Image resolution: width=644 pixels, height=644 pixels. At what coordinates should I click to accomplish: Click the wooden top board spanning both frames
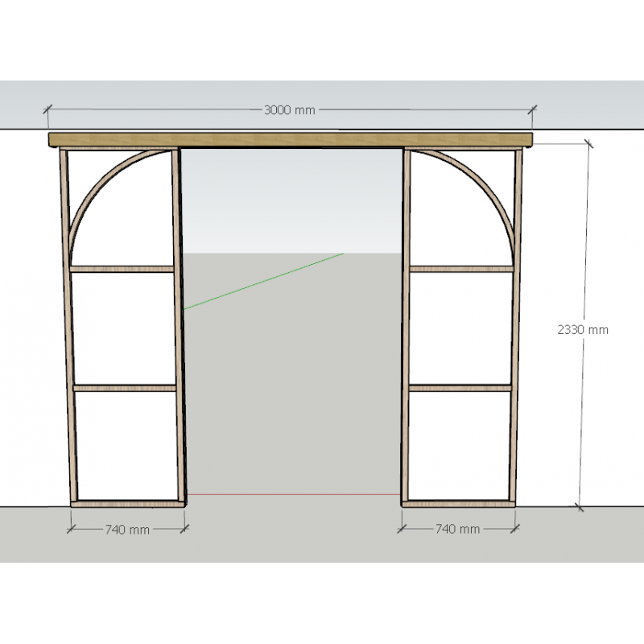pyautogui.click(x=290, y=140)
